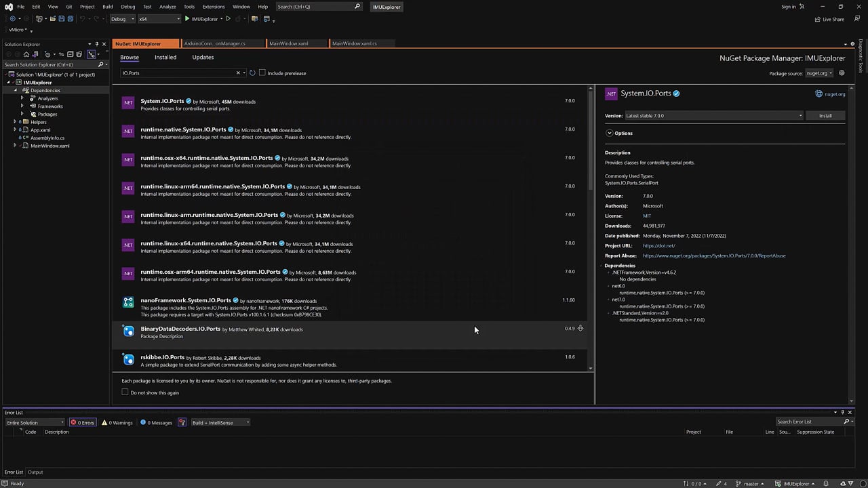
Task: Click the Home icon in Solution Explorer
Action: [27, 54]
